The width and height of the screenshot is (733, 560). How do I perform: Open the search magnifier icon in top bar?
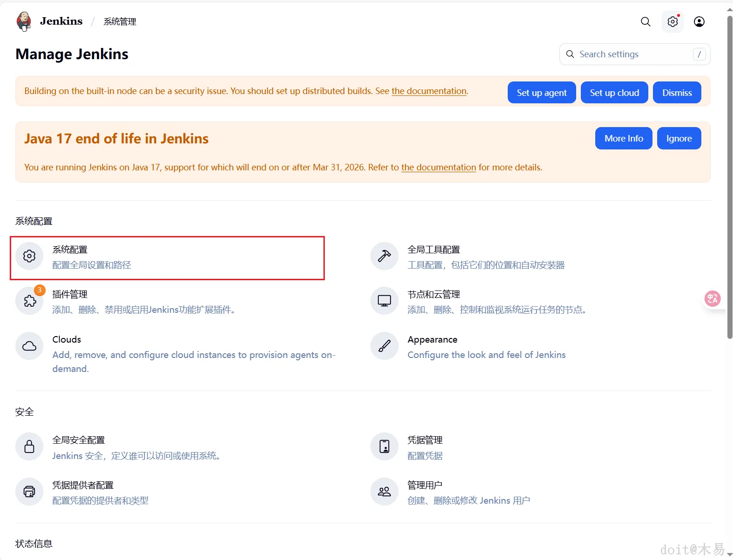(x=645, y=21)
